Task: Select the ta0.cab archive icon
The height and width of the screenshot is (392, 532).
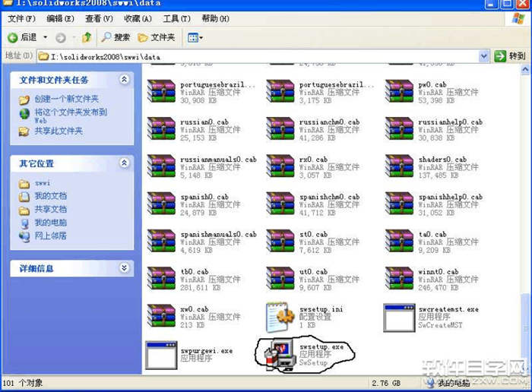Action: 399,242
